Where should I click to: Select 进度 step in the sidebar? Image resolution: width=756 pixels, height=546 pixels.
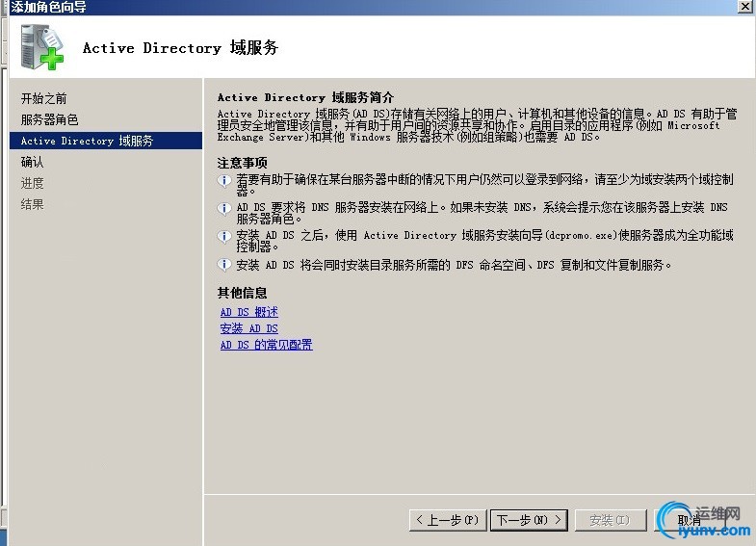pyautogui.click(x=33, y=183)
